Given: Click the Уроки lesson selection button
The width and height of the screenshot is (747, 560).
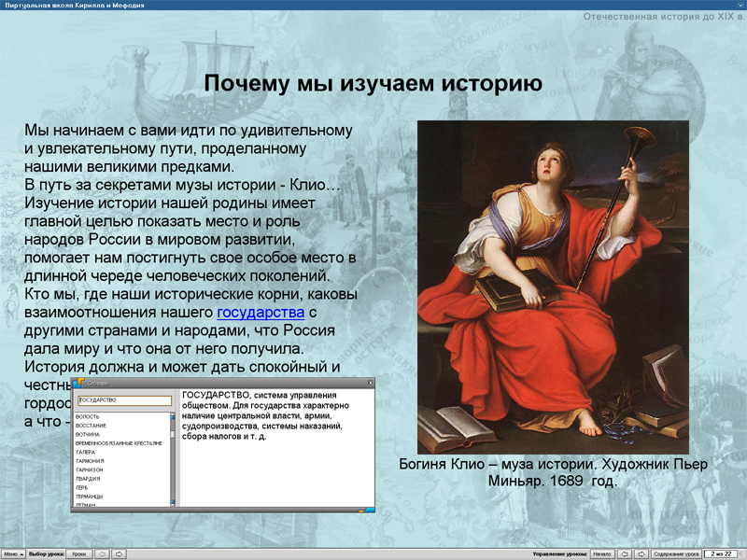Looking at the screenshot, I should tap(78, 553).
